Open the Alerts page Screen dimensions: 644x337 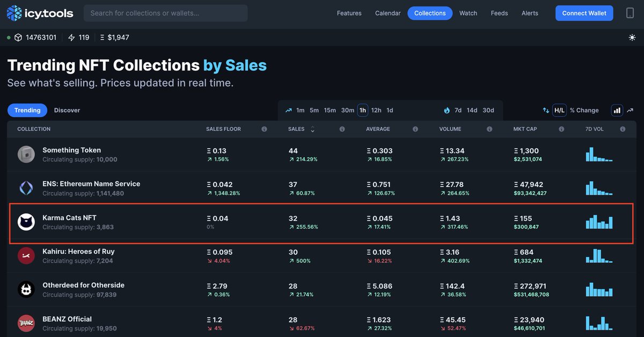[530, 13]
